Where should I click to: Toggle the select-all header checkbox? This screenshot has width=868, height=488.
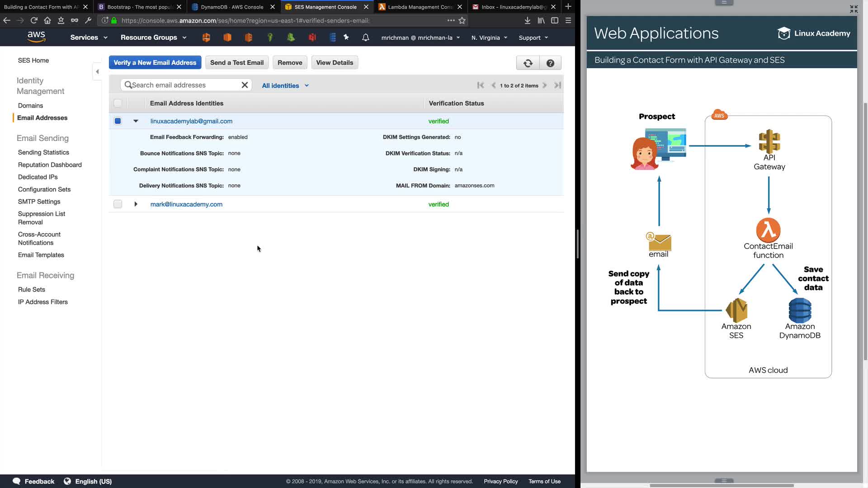[118, 103]
